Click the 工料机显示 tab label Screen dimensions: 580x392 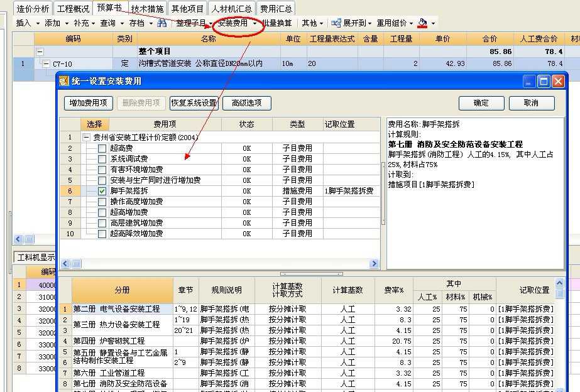pos(36,258)
